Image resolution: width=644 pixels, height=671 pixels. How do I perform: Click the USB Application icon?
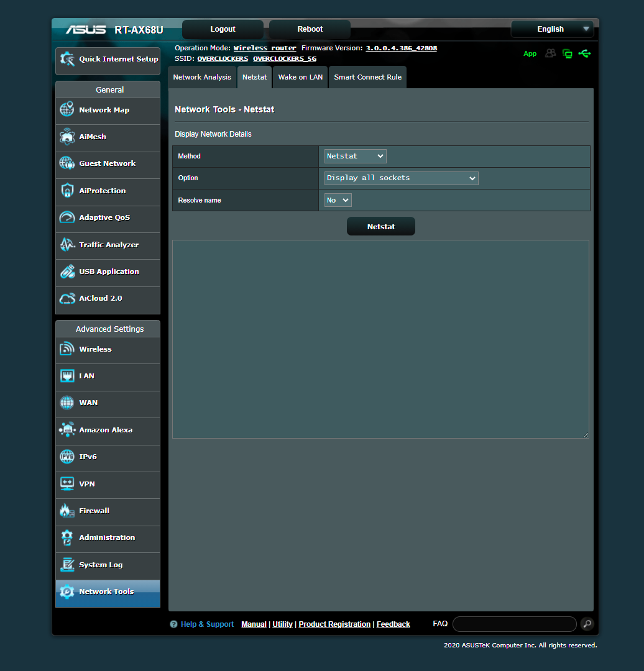67,272
